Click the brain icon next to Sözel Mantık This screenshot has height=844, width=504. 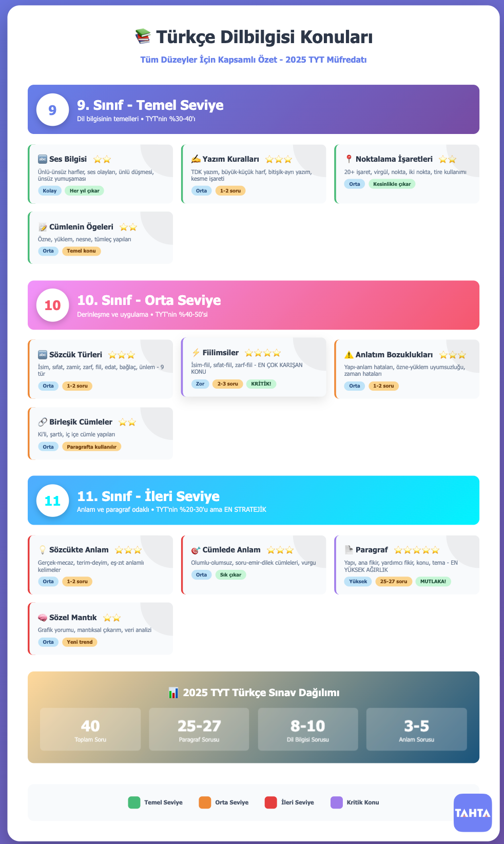point(43,618)
